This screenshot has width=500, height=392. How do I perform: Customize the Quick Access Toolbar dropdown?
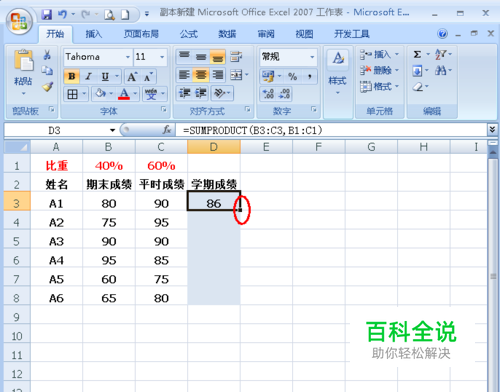(x=147, y=14)
